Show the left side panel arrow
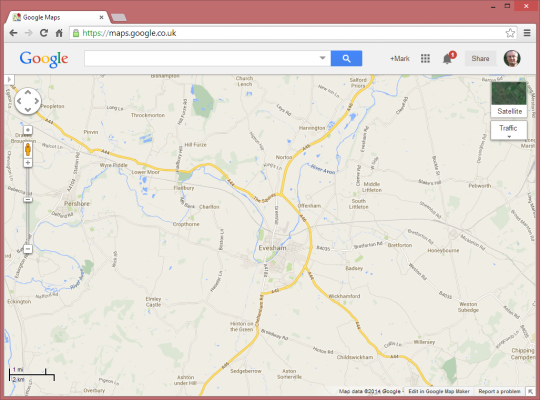This screenshot has height=400, width=540. coord(9,80)
